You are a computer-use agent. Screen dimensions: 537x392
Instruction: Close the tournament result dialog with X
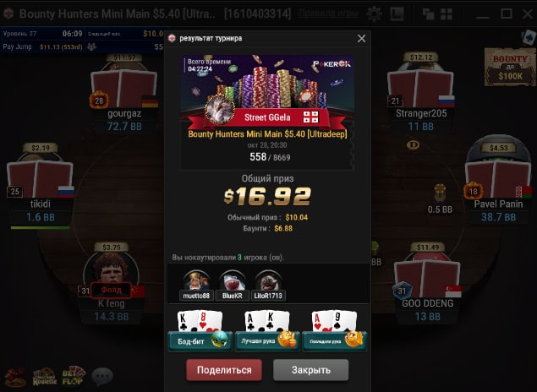pyautogui.click(x=361, y=38)
